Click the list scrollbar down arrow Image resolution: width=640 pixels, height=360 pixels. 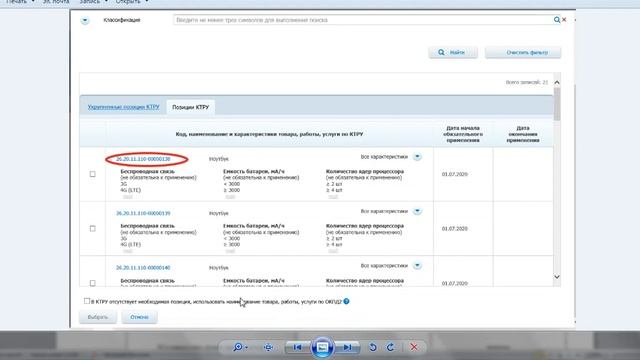point(557,277)
